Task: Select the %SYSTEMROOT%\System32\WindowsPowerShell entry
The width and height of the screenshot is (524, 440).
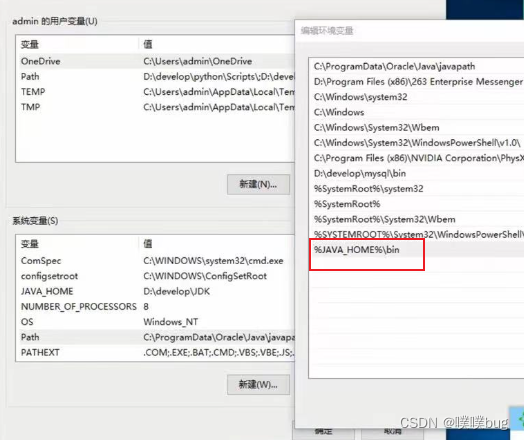Action: 416,234
